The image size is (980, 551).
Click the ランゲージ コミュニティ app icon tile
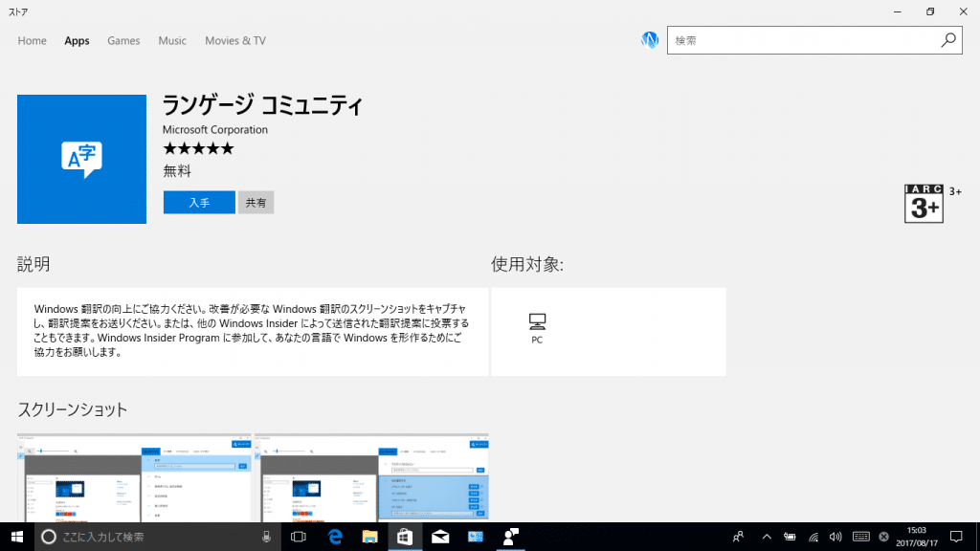coord(82,160)
